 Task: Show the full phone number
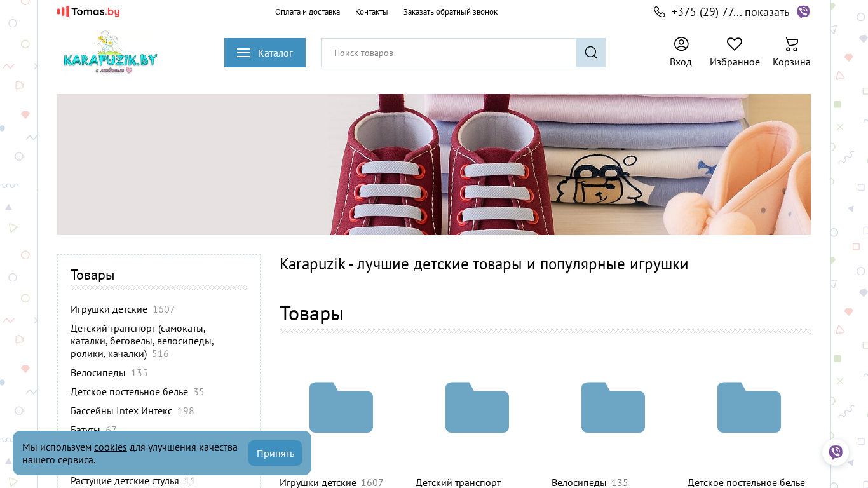coord(767,12)
